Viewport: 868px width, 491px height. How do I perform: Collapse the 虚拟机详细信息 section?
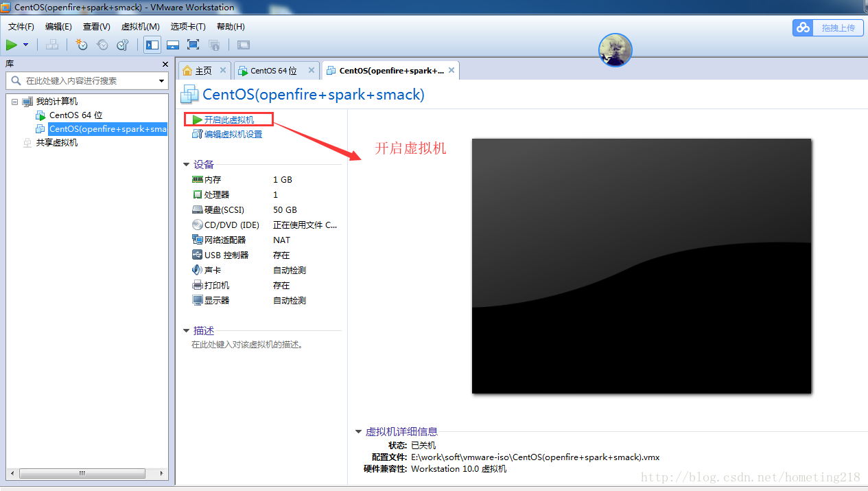coord(358,432)
